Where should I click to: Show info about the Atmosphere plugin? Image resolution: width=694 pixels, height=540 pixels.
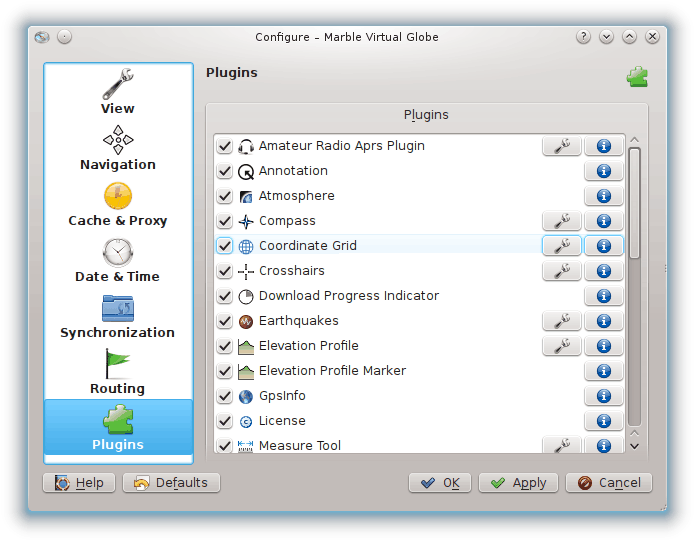[604, 196]
